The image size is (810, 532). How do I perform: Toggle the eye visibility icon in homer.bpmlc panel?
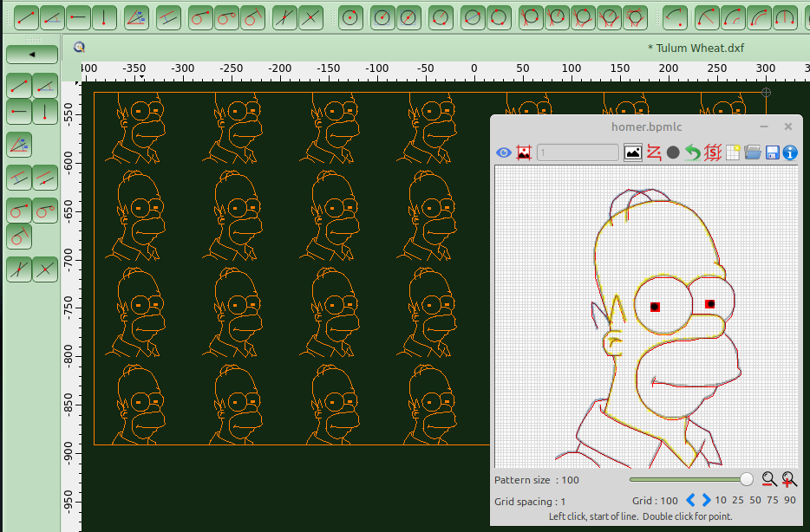(504, 152)
